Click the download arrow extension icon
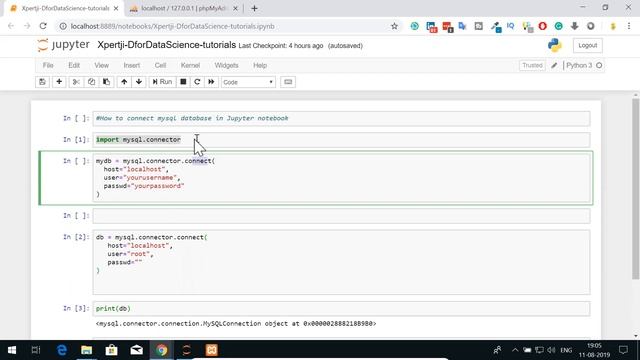 tap(575, 26)
